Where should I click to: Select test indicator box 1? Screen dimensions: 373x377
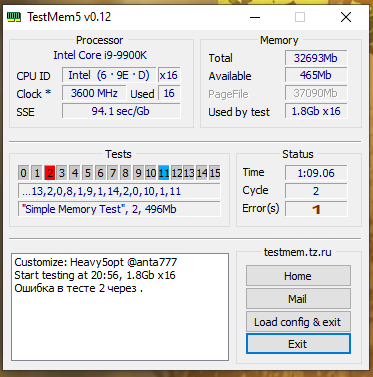tap(37, 173)
